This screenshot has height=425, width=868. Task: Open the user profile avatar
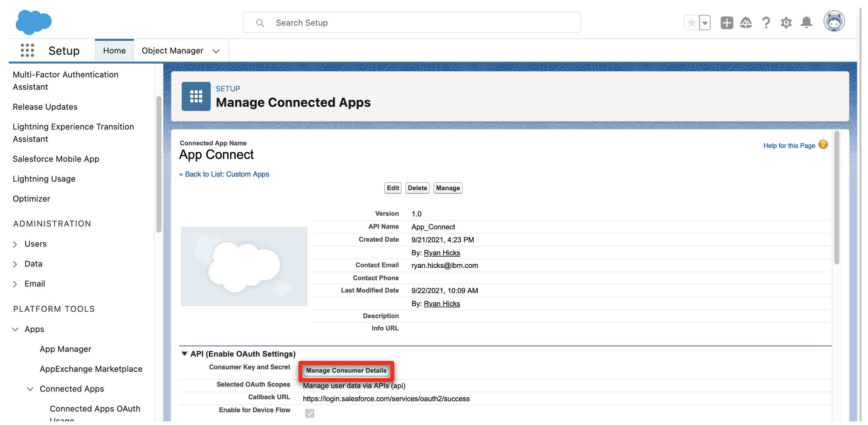(834, 22)
